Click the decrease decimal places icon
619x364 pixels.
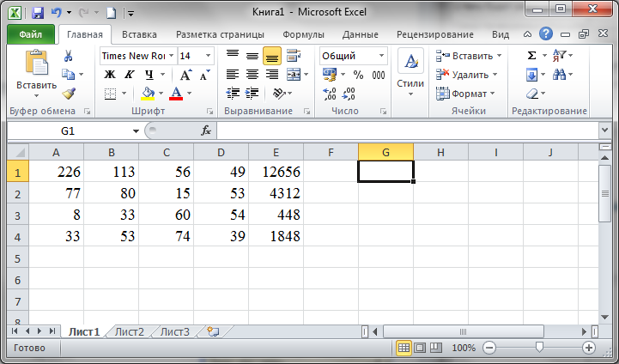(x=349, y=94)
